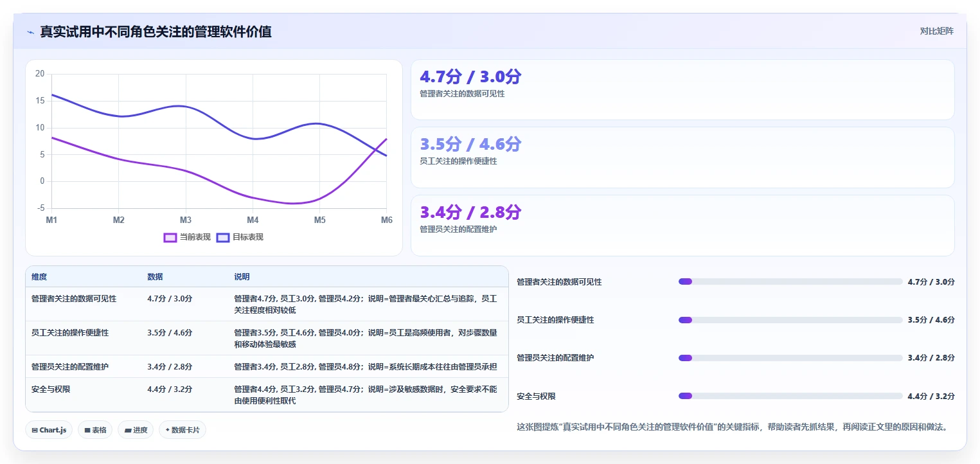Click the 安全与权限 progress bar
The image size is (980, 464).
pos(790,396)
